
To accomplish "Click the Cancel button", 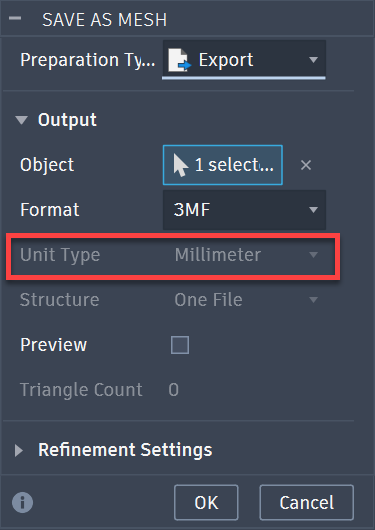I will click(x=307, y=502).
